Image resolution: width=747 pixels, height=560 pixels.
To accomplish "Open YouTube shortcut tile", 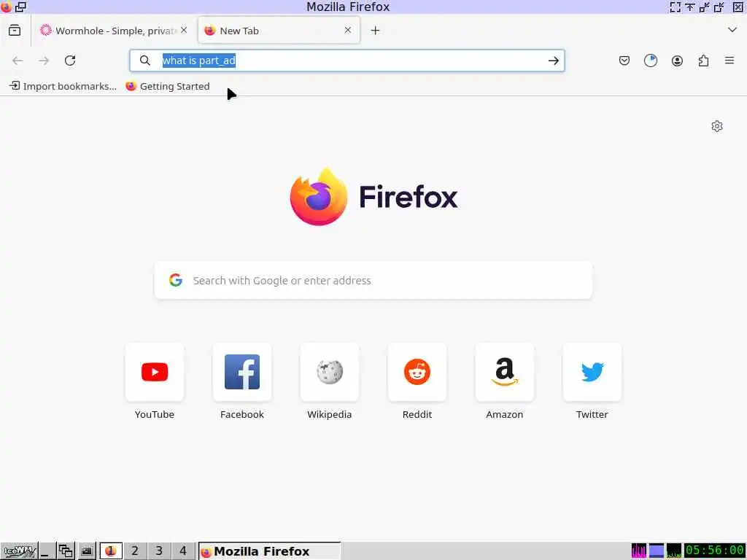I will tap(155, 381).
